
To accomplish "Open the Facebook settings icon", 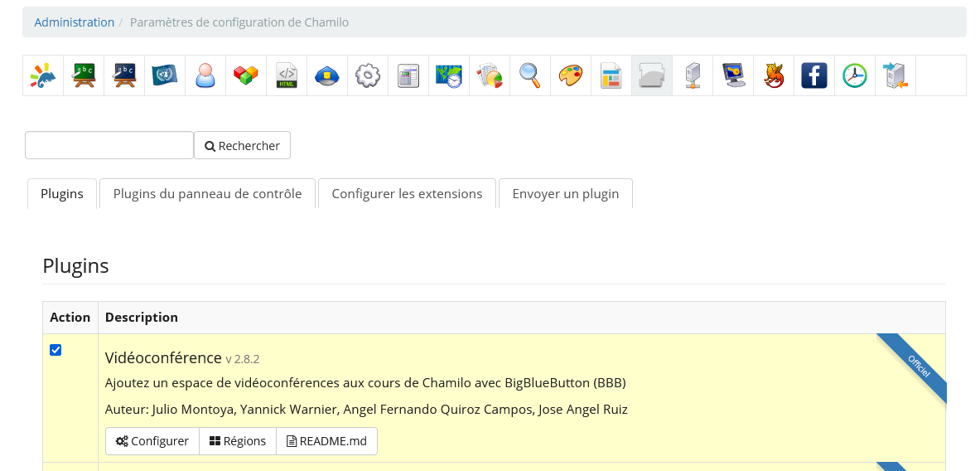I will 815,75.
